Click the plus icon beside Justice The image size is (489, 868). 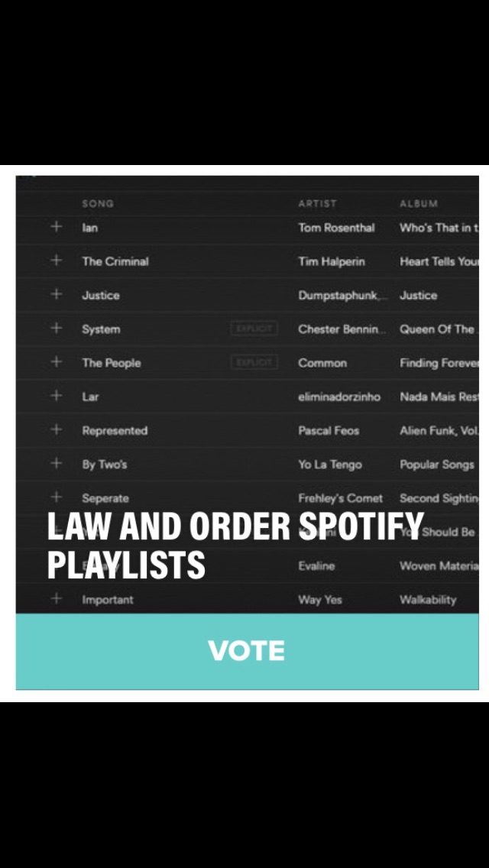56,294
